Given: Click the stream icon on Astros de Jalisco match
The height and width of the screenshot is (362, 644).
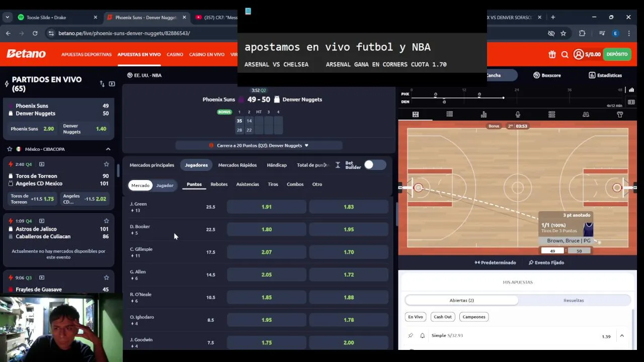Looking at the screenshot, I should coord(42,221).
